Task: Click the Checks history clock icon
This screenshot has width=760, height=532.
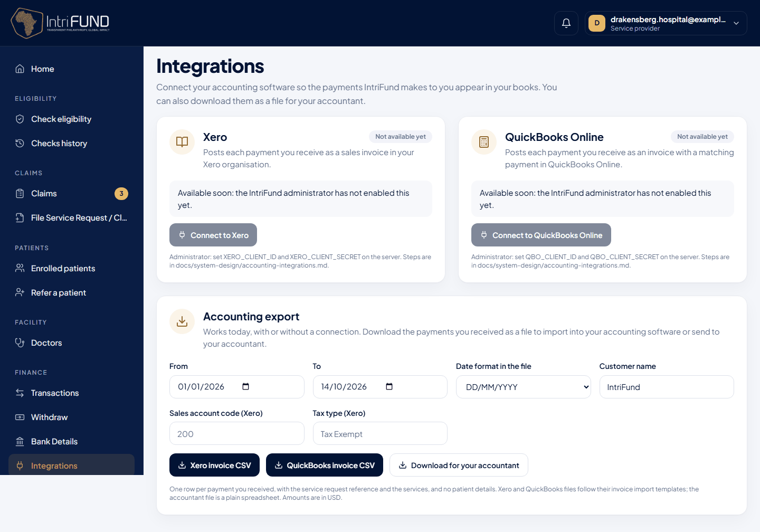Action: point(20,144)
